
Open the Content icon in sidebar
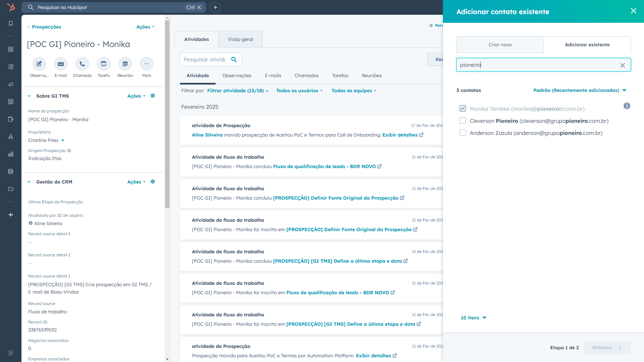[11, 102]
